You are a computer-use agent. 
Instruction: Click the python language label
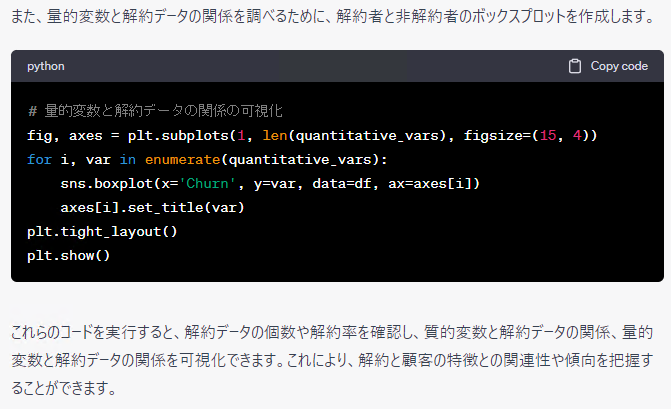[46, 66]
